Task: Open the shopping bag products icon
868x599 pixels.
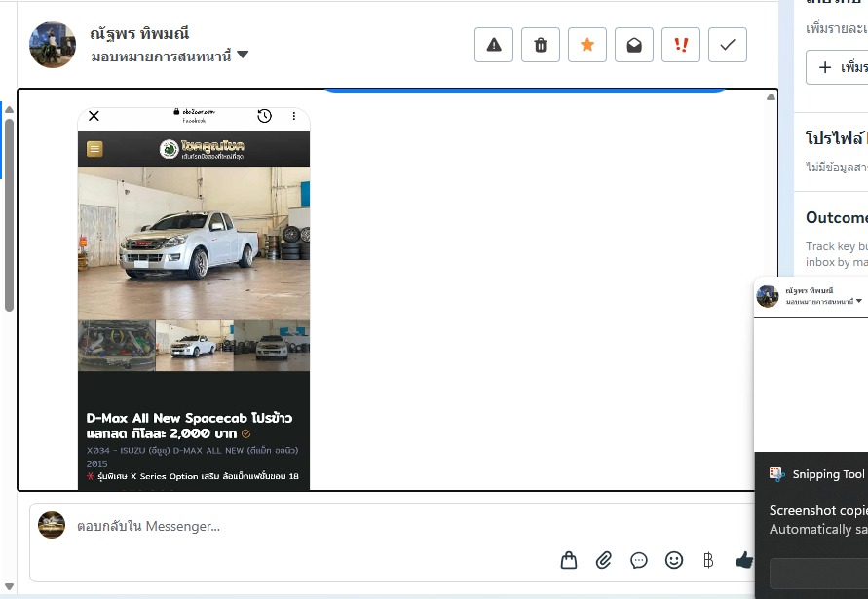Action: click(569, 560)
